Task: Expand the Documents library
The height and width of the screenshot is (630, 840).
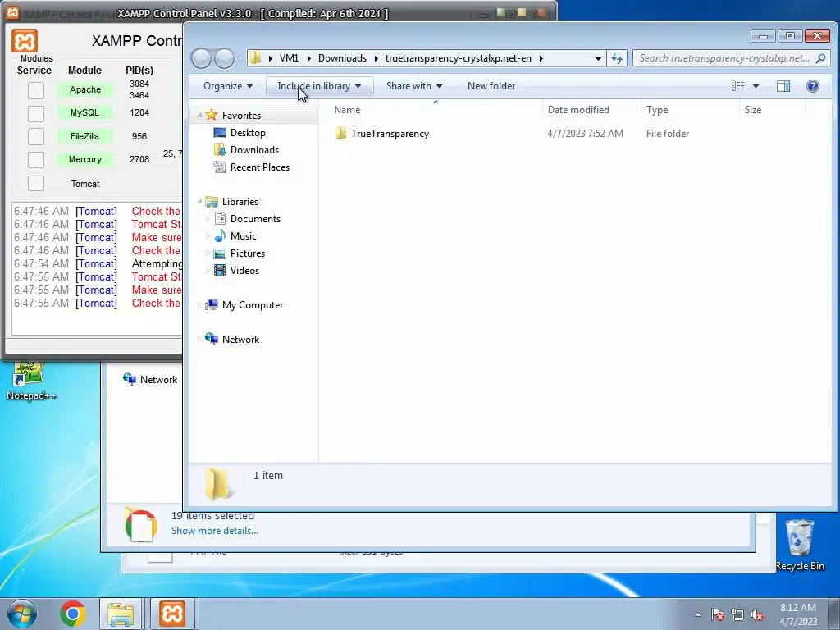Action: click(x=208, y=218)
